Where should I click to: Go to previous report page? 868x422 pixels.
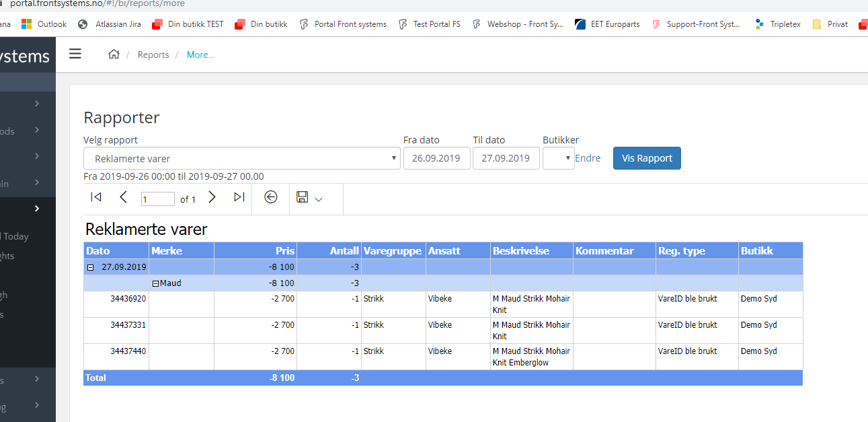point(123,197)
